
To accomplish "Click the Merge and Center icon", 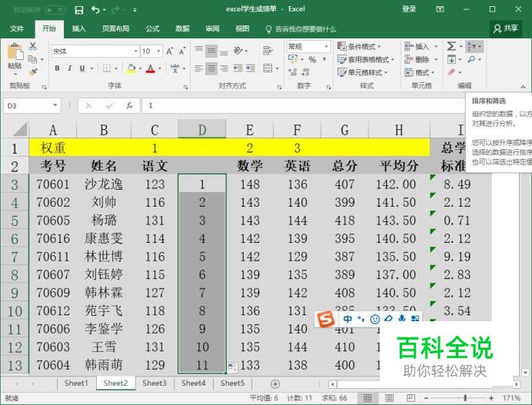I will click(x=268, y=68).
